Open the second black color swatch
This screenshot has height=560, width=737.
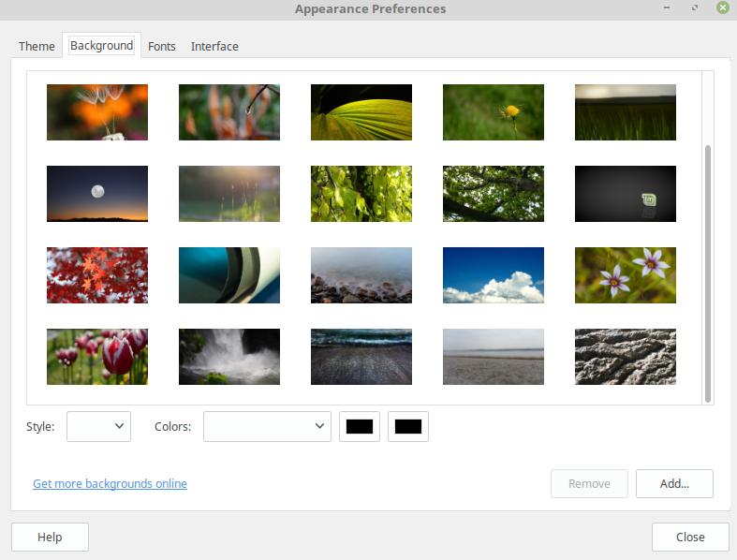pos(408,426)
